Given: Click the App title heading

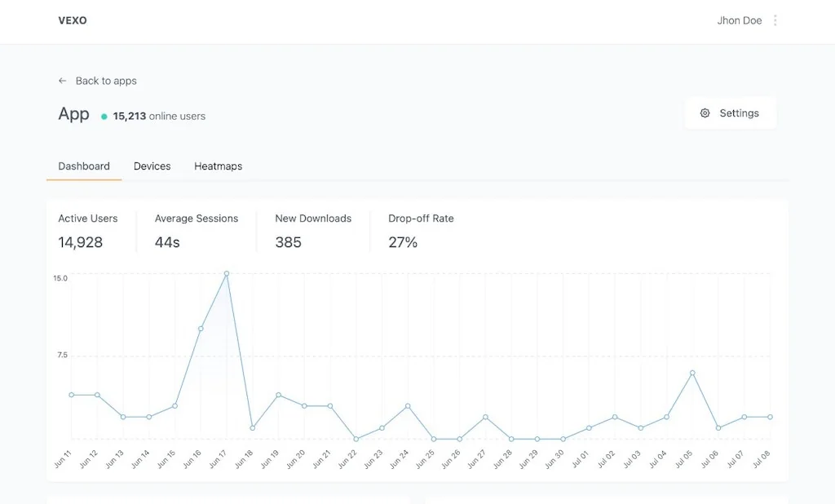Looking at the screenshot, I should pos(73,114).
